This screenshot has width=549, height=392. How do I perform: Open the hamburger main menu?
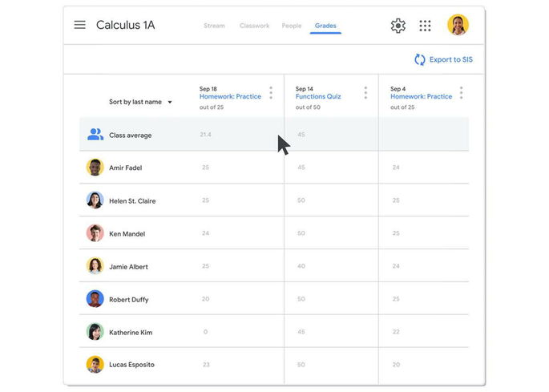point(79,25)
